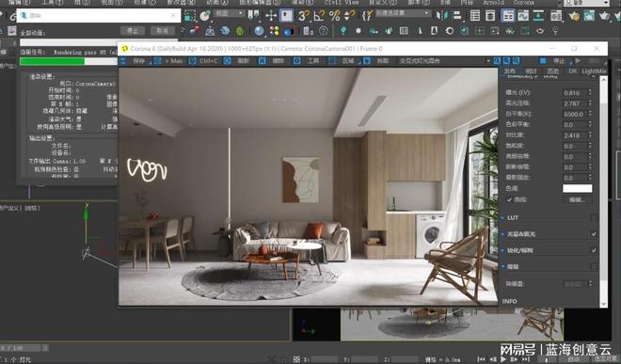Click the play animation button
This screenshot has width=621, height=364.
pos(503,359)
